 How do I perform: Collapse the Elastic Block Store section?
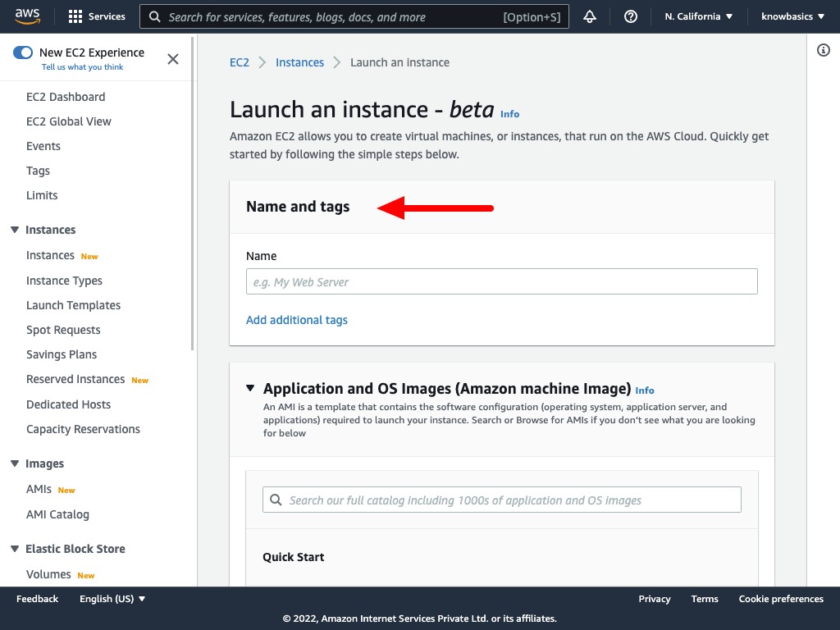[x=15, y=549]
